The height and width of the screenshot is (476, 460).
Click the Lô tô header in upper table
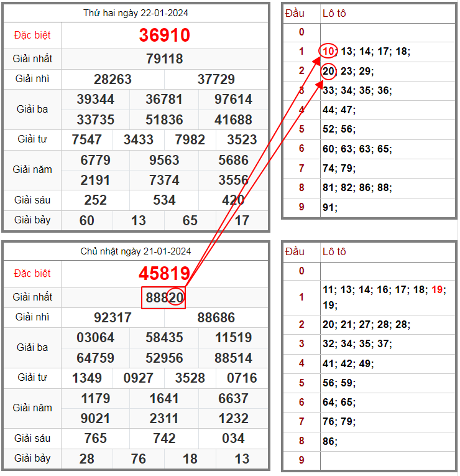pyautogui.click(x=334, y=13)
